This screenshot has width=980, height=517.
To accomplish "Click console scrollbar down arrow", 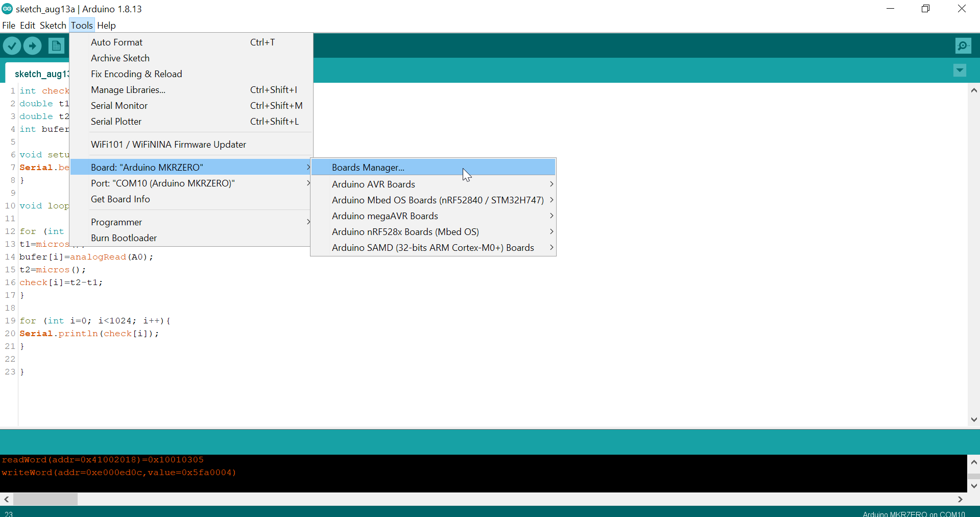I will coord(974,486).
